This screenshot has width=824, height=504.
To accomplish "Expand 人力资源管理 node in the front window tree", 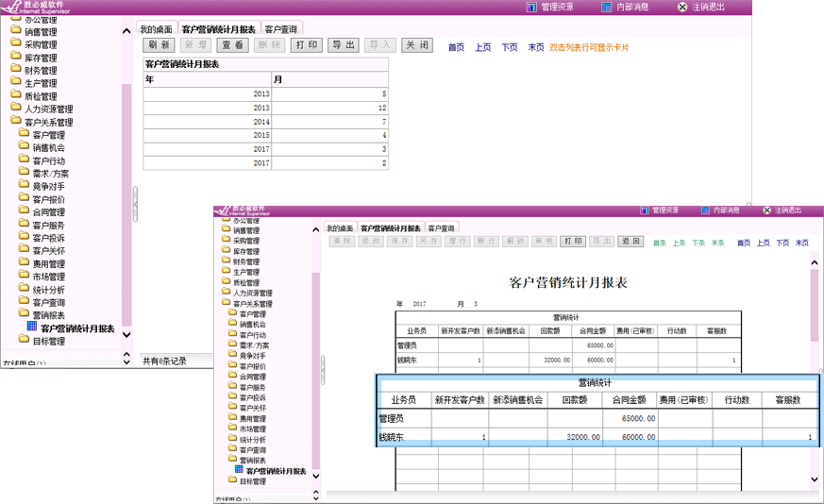I will (226, 292).
